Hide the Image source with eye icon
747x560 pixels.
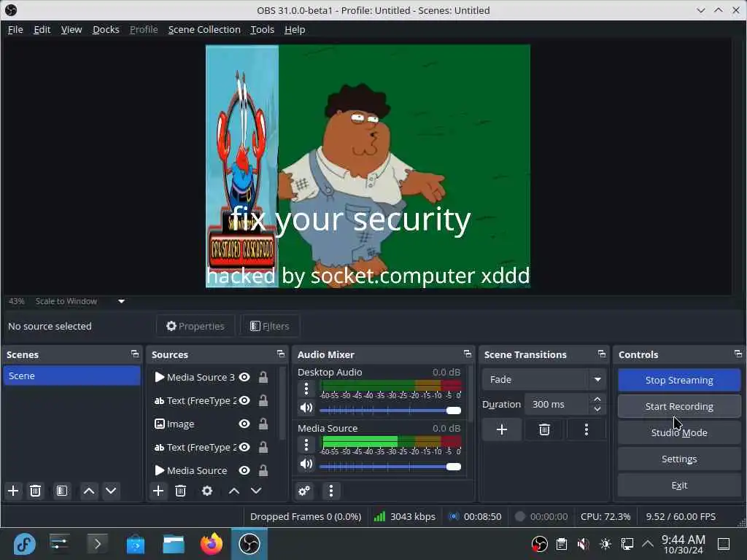[x=244, y=424]
